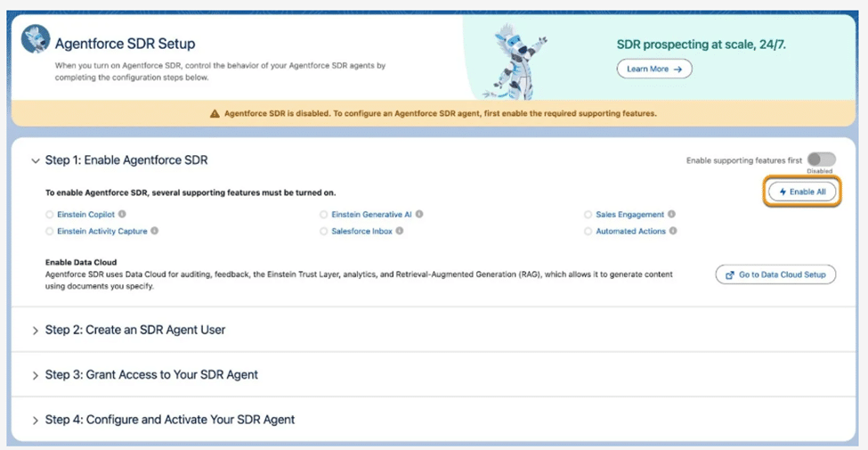
Task: Click the info icon next to Sales Engagement
Action: pos(671,214)
